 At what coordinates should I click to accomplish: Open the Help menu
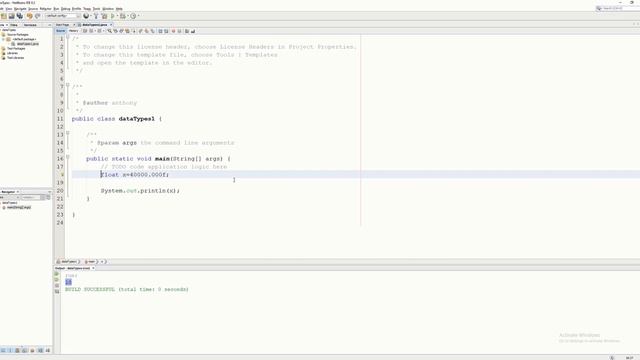coord(119,9)
